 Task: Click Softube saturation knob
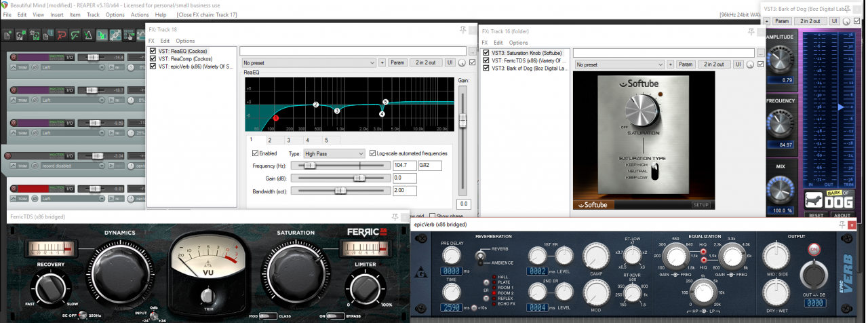[x=642, y=109]
